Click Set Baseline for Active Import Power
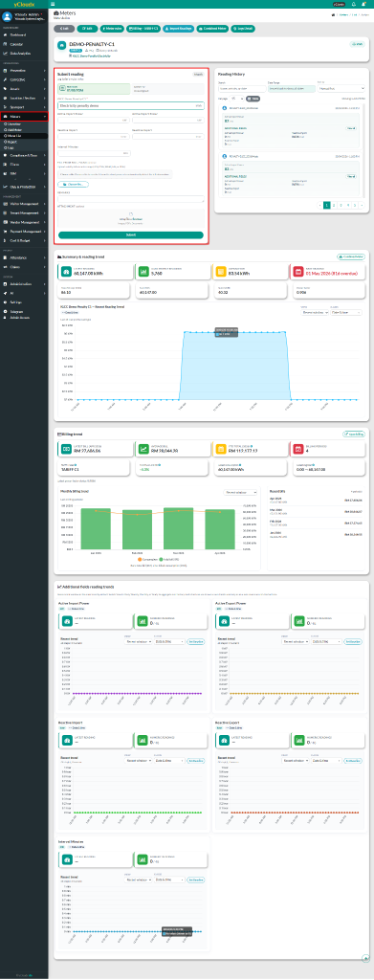This screenshot has width=374, height=980. coord(195,641)
